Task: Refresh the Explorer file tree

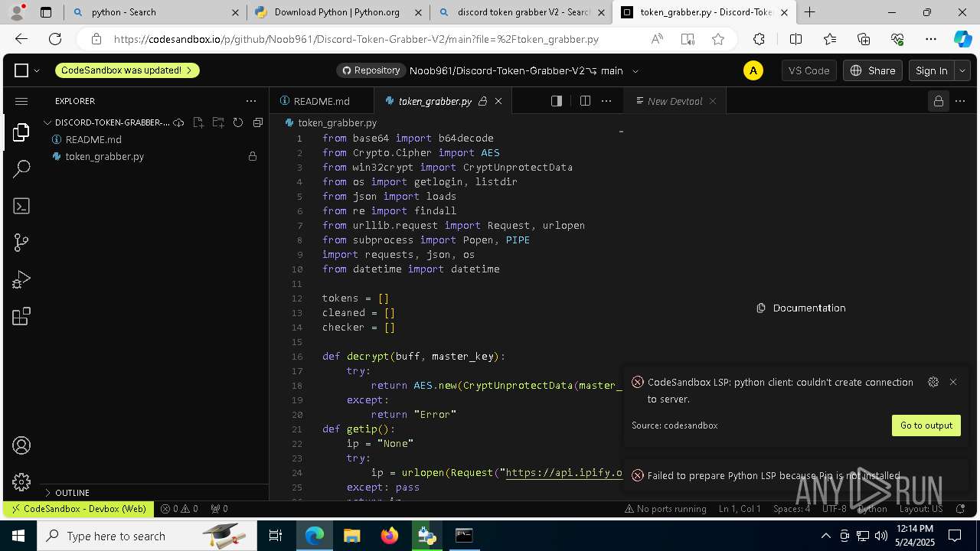Action: pos(238,122)
